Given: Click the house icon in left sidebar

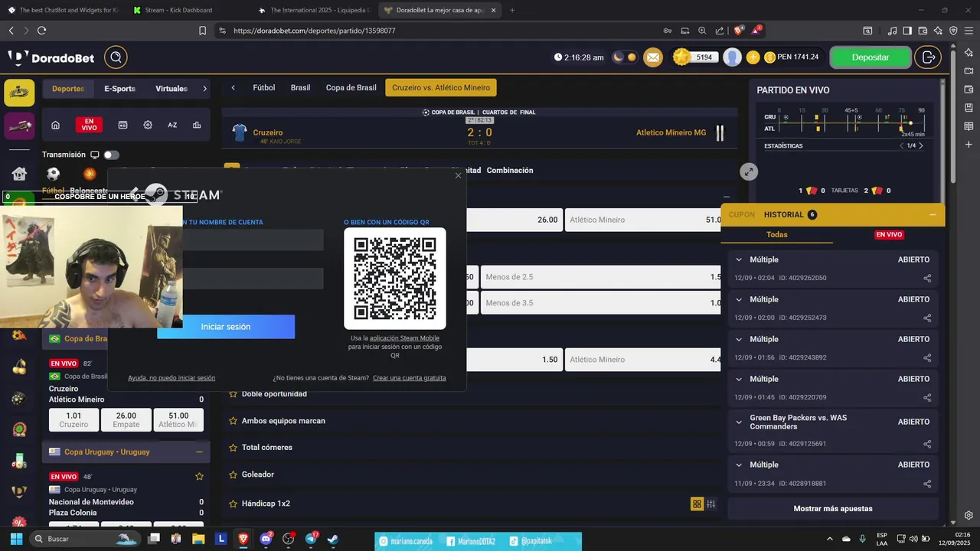Looking at the screenshot, I should pos(19,174).
